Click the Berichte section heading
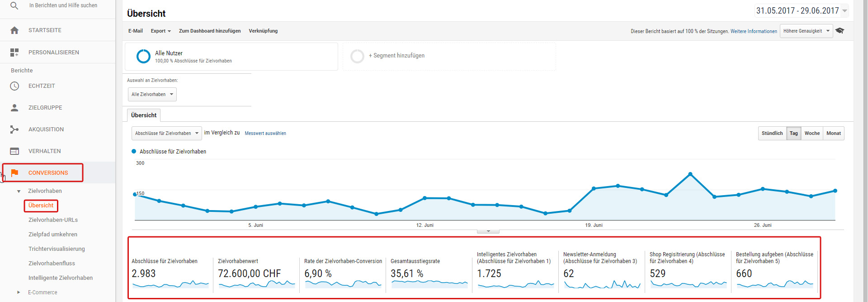868x302 pixels. click(22, 71)
